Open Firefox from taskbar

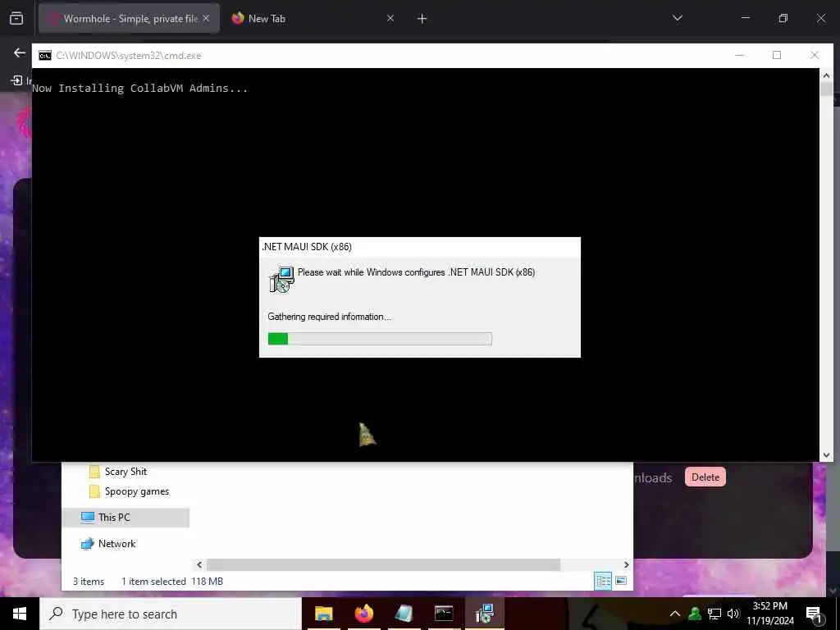coord(363,614)
